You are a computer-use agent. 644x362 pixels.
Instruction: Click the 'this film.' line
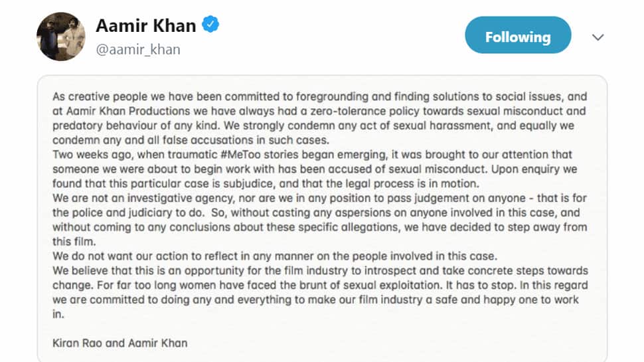[74, 242]
